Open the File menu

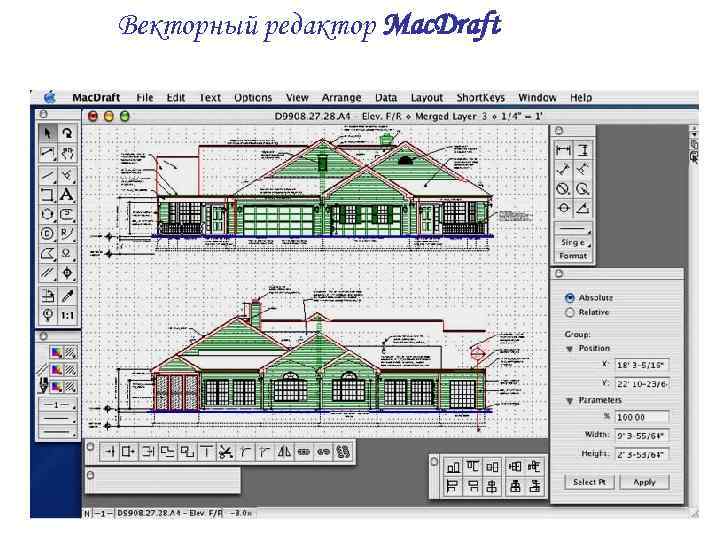[145, 98]
